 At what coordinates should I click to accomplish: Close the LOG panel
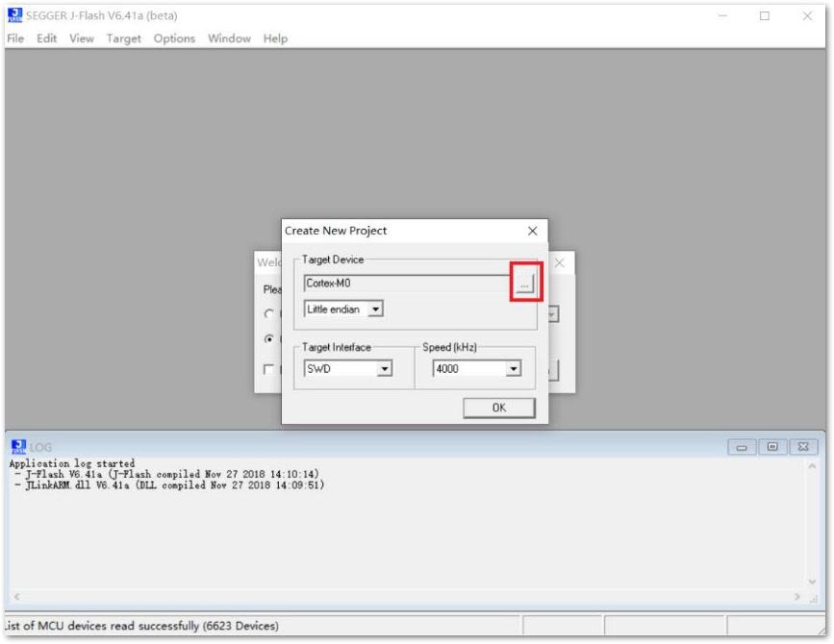coord(803,447)
